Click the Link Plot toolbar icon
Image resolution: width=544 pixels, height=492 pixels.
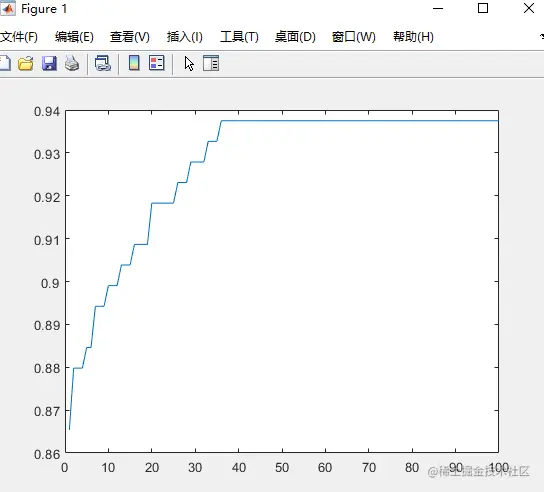(x=103, y=63)
